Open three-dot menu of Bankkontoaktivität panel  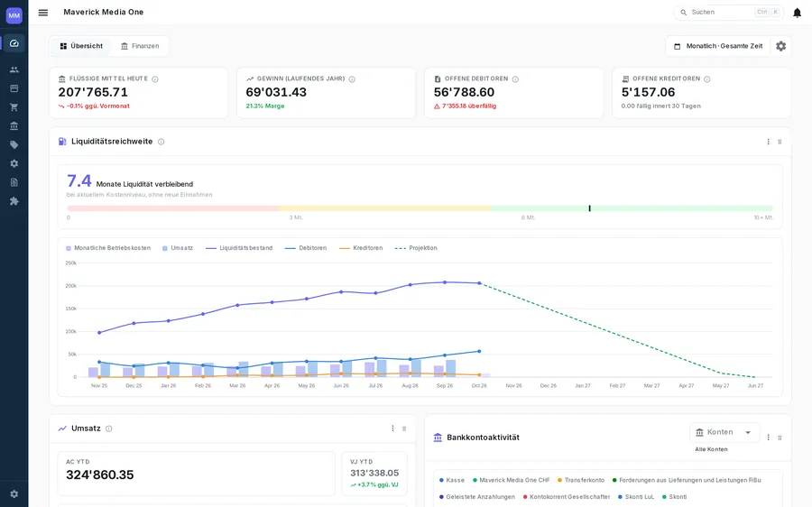click(768, 438)
